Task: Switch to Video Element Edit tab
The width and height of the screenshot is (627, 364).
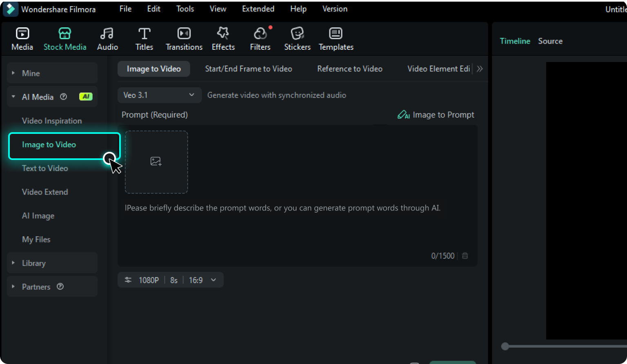Action: click(x=438, y=69)
